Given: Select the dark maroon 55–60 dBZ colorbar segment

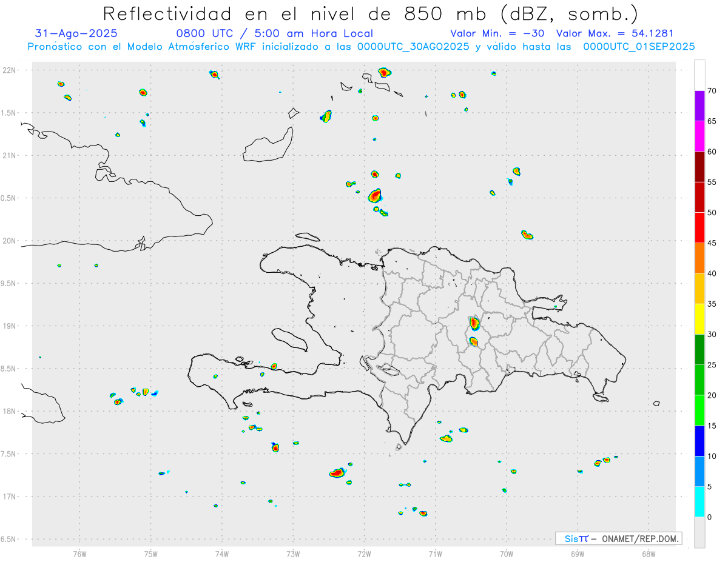Looking at the screenshot, I should point(699,167).
